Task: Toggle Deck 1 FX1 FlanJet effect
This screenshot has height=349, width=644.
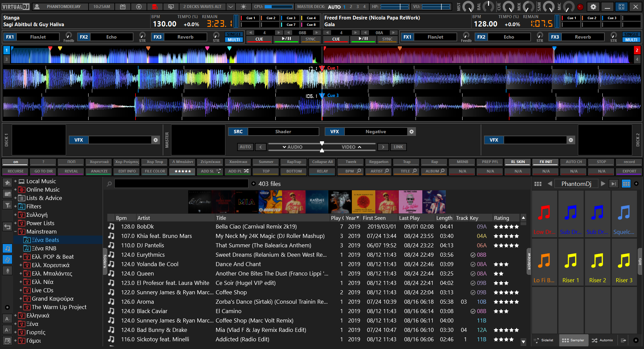Action: (10, 37)
